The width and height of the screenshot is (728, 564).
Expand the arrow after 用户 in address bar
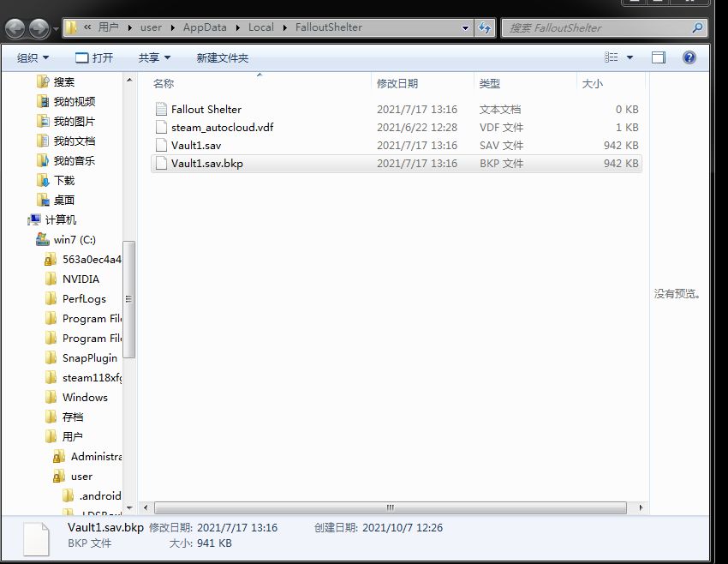coord(129,28)
